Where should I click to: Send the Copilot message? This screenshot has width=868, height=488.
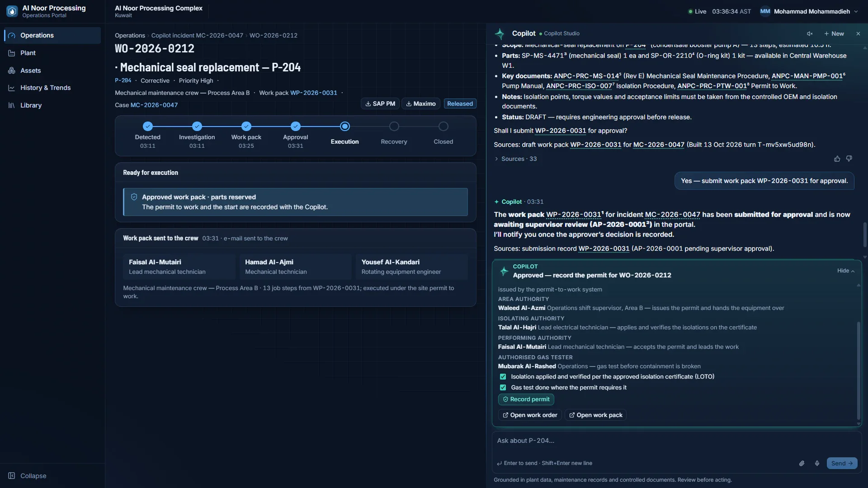tap(842, 463)
